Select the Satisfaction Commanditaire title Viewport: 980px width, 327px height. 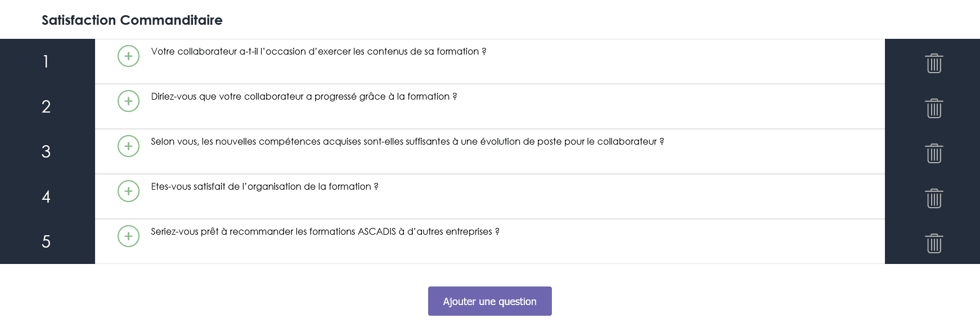click(x=132, y=20)
